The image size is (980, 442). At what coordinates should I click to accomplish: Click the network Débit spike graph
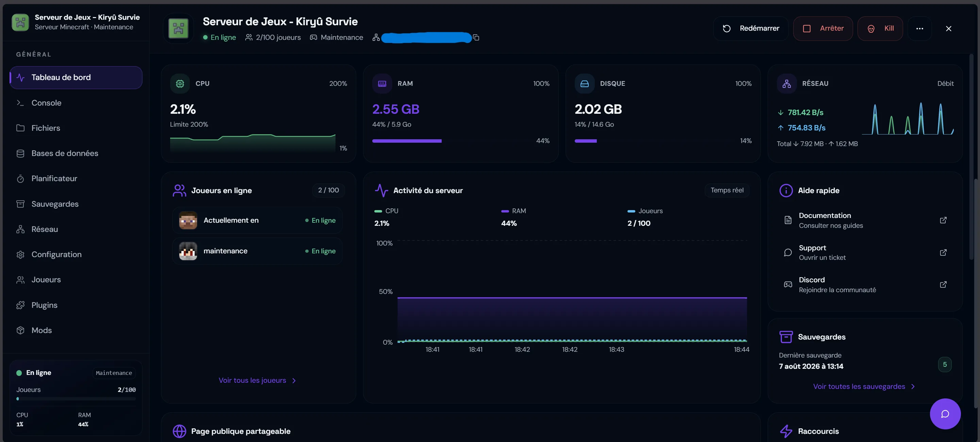[908, 119]
